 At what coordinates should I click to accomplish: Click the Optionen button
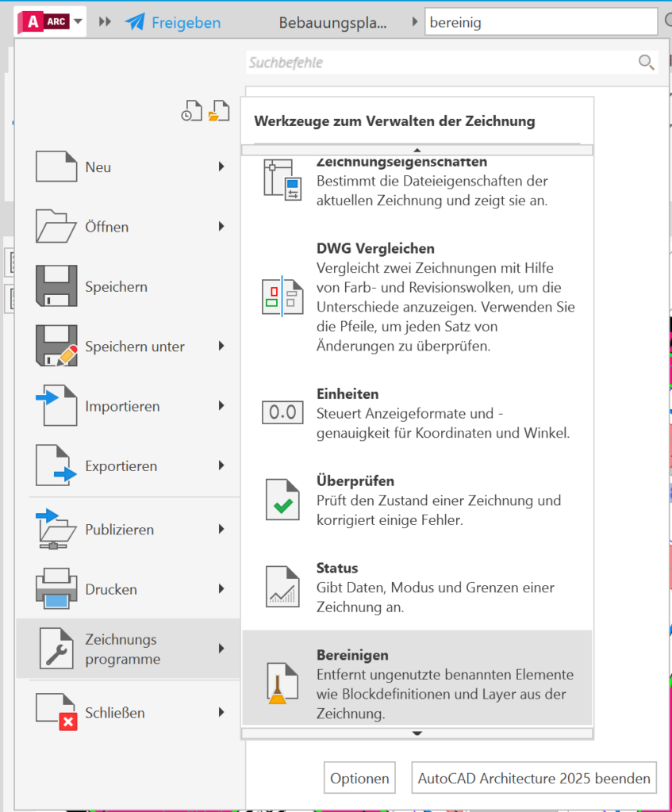pyautogui.click(x=359, y=779)
